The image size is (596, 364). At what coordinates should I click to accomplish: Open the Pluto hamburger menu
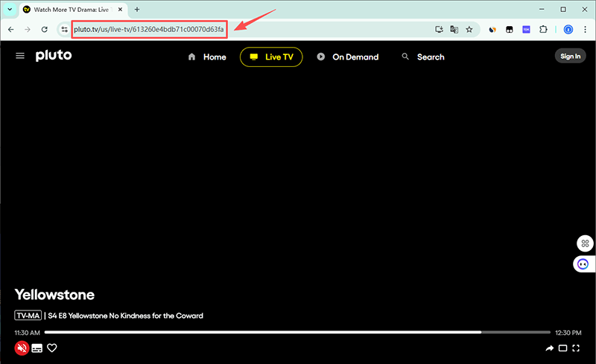(20, 57)
